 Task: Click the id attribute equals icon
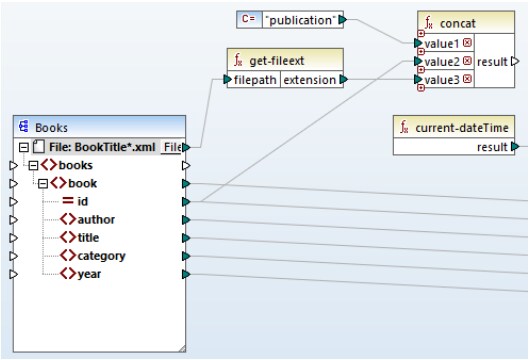[x=68, y=201]
